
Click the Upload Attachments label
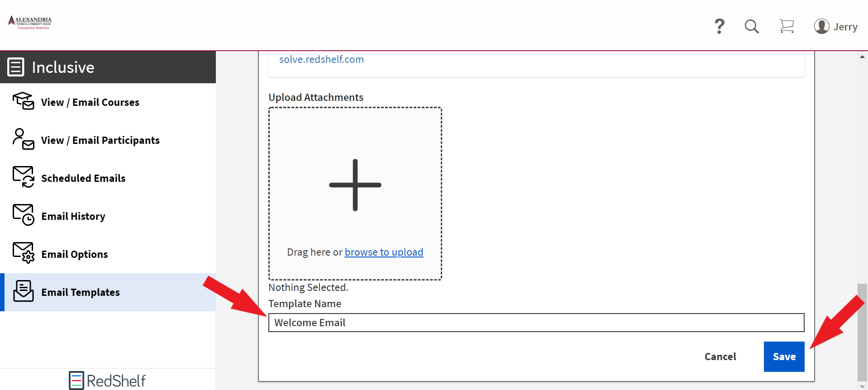coord(316,97)
